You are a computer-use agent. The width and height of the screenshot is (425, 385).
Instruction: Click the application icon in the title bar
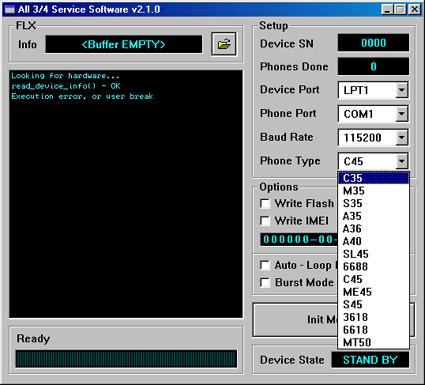10,9
